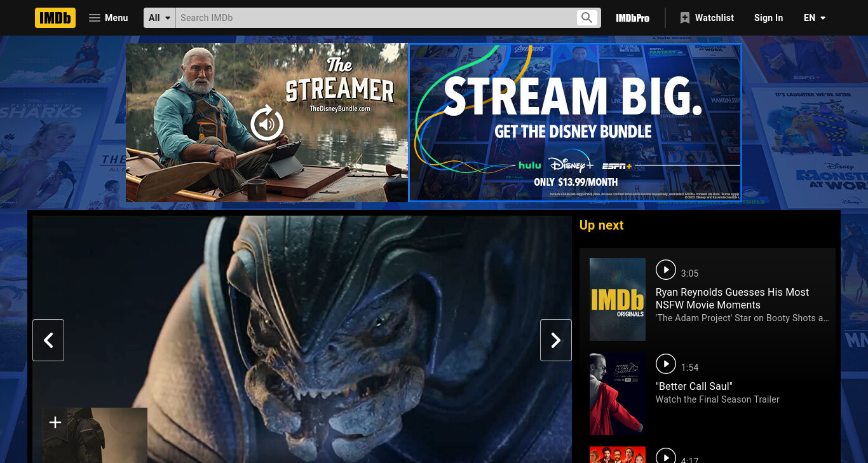
Task: Advance to the next featured trailer slide
Action: (556, 340)
